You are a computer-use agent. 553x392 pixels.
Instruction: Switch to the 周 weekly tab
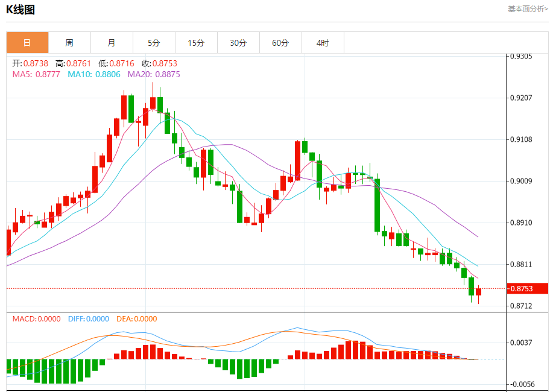click(69, 43)
